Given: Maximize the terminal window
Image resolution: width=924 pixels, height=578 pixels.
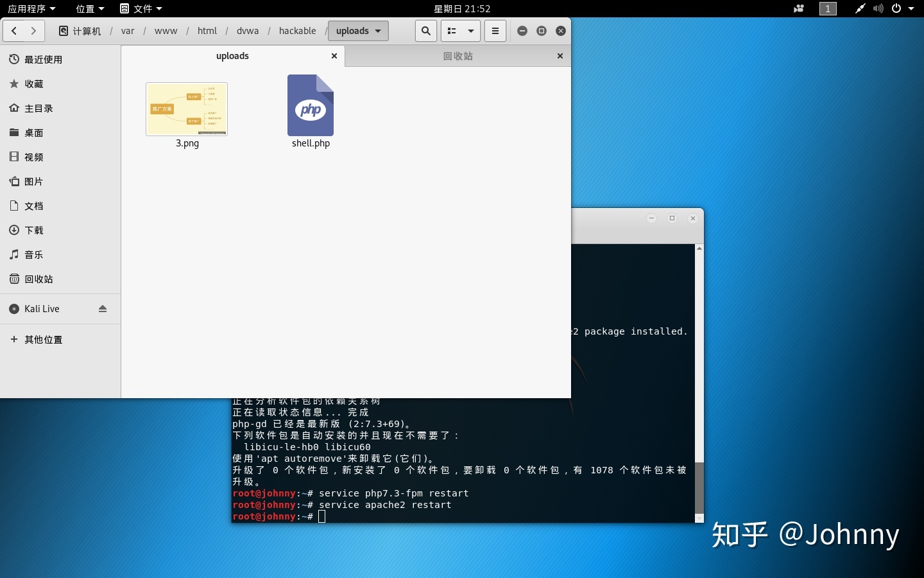Looking at the screenshot, I should click(x=672, y=218).
